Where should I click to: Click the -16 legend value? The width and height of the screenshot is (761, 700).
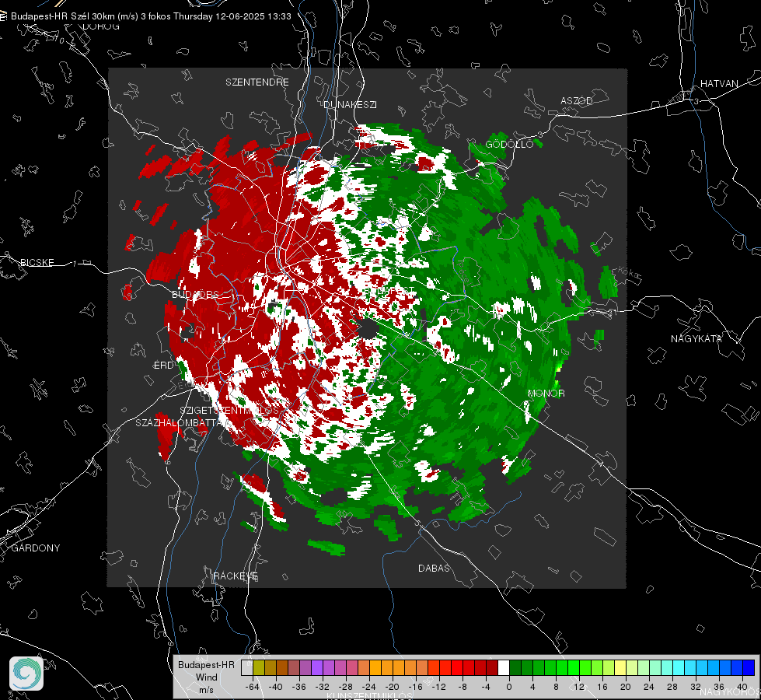click(x=415, y=687)
